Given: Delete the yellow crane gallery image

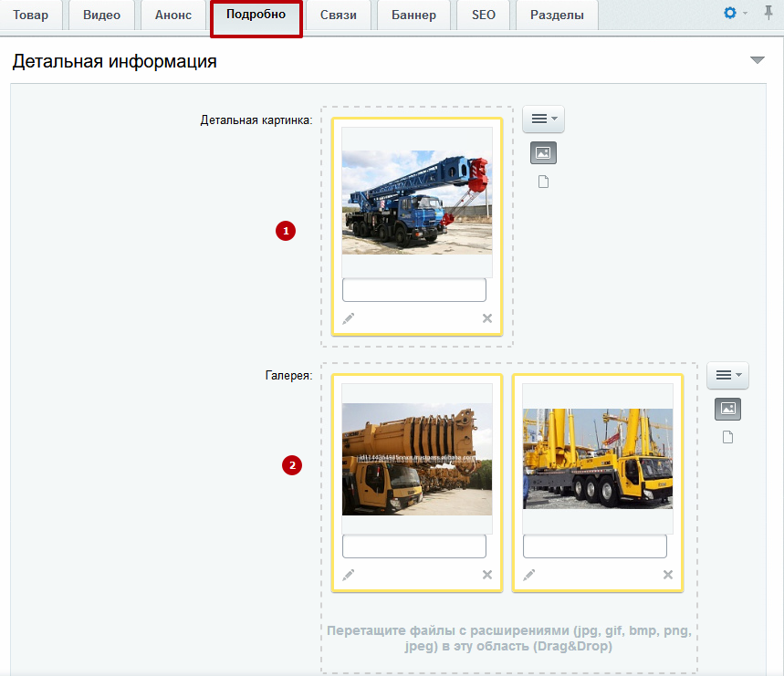Looking at the screenshot, I should point(667,575).
